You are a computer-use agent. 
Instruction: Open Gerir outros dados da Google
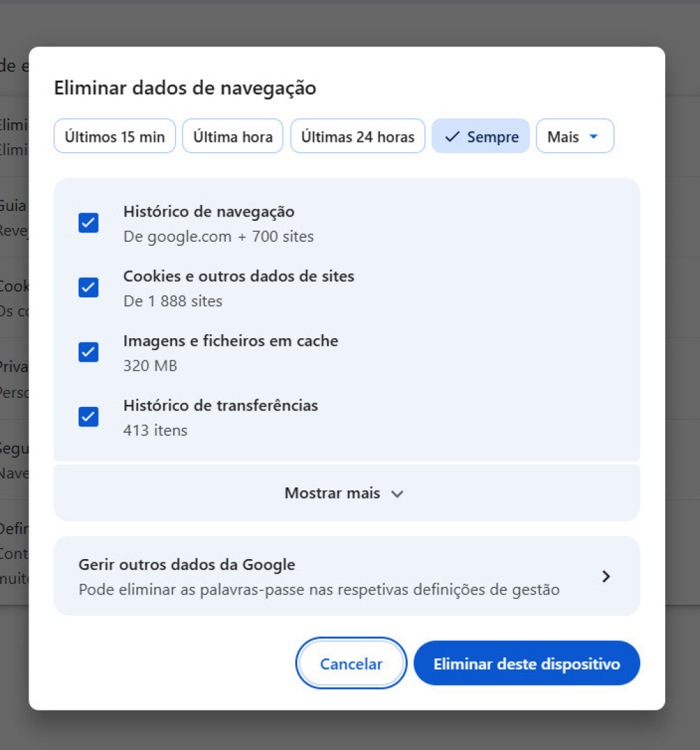click(x=347, y=576)
